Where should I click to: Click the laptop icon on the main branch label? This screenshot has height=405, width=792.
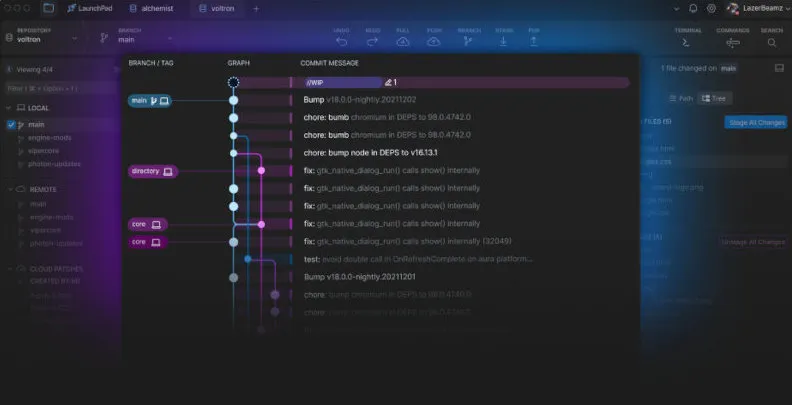click(x=164, y=101)
